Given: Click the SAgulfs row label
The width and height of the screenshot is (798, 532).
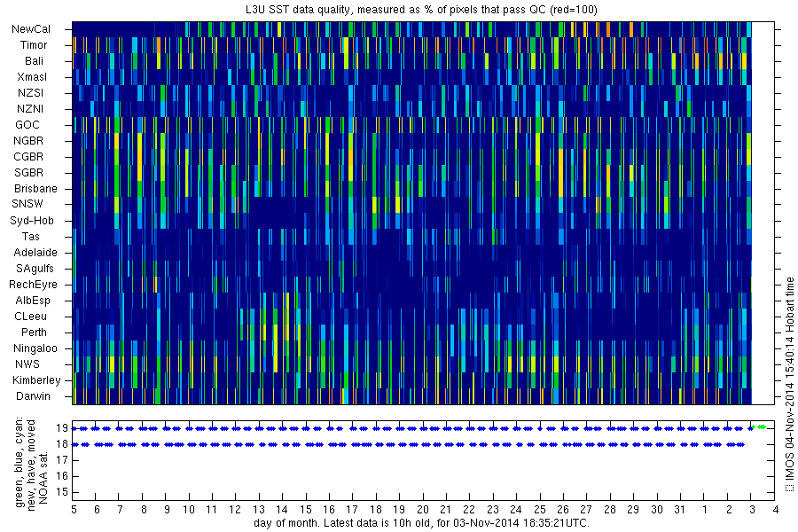Looking at the screenshot, I should pos(35,269).
